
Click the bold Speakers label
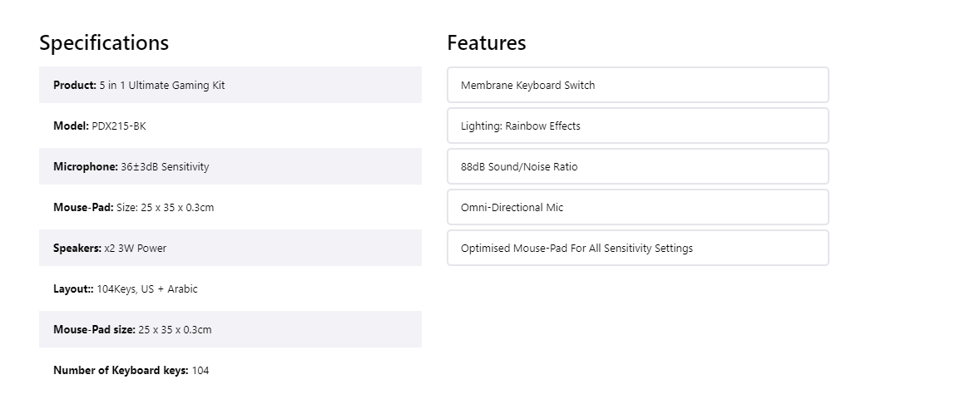[77, 249]
